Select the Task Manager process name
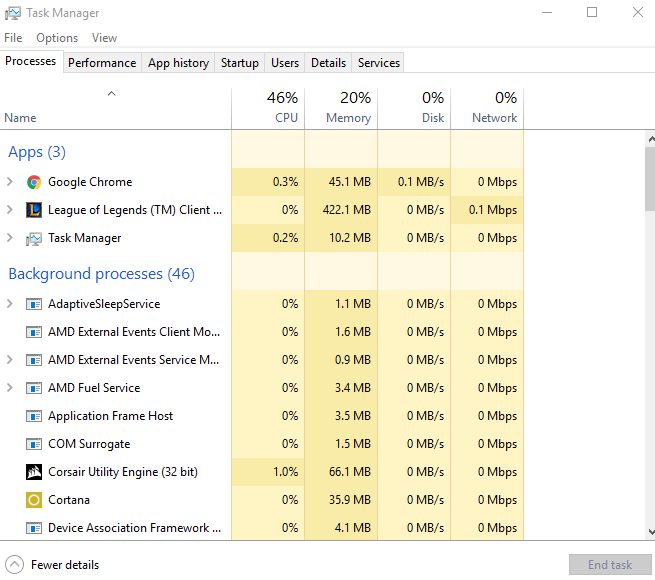 [85, 238]
